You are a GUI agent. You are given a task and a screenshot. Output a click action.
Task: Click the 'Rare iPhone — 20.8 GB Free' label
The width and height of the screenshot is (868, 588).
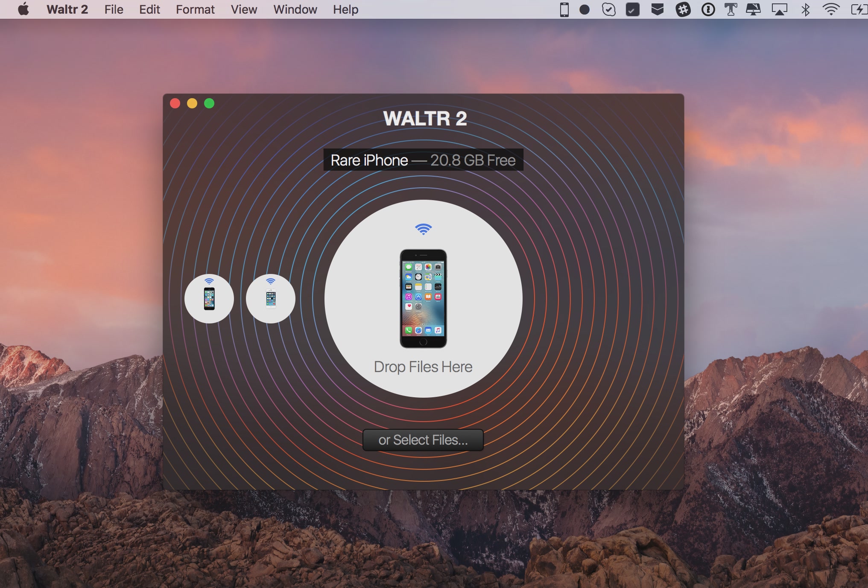422,160
